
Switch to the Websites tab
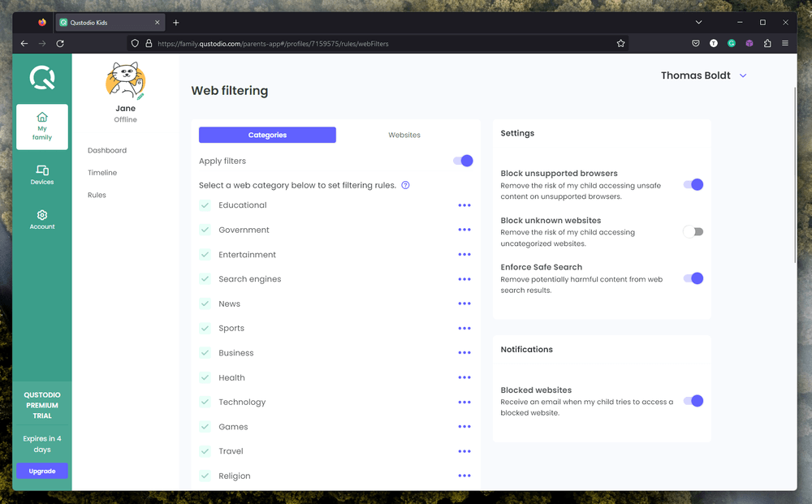coord(404,135)
